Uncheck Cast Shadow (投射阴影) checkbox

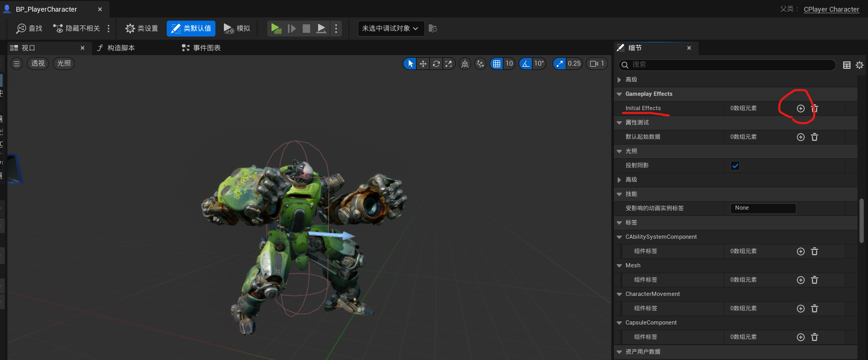coord(735,166)
